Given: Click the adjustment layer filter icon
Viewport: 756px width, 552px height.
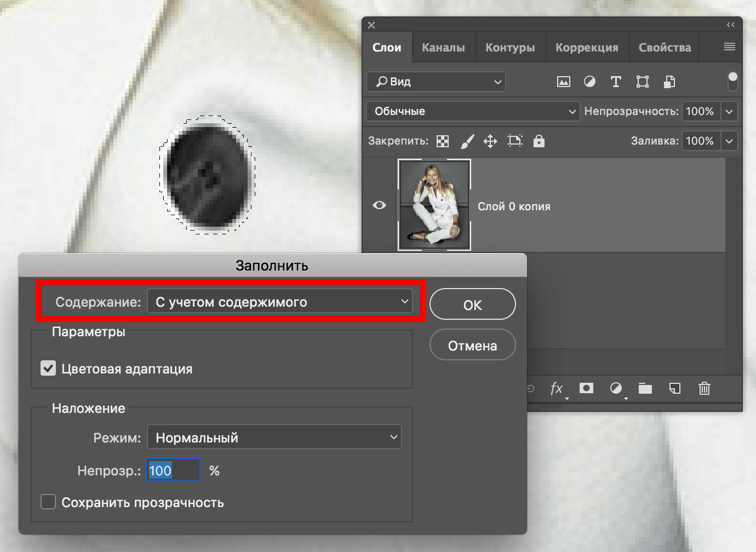Looking at the screenshot, I should (x=589, y=82).
